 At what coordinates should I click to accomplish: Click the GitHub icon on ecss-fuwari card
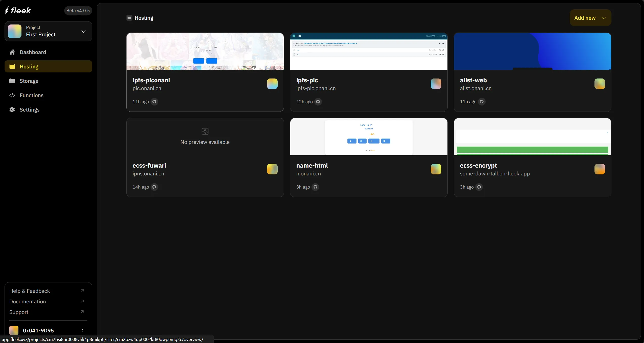[154, 187]
